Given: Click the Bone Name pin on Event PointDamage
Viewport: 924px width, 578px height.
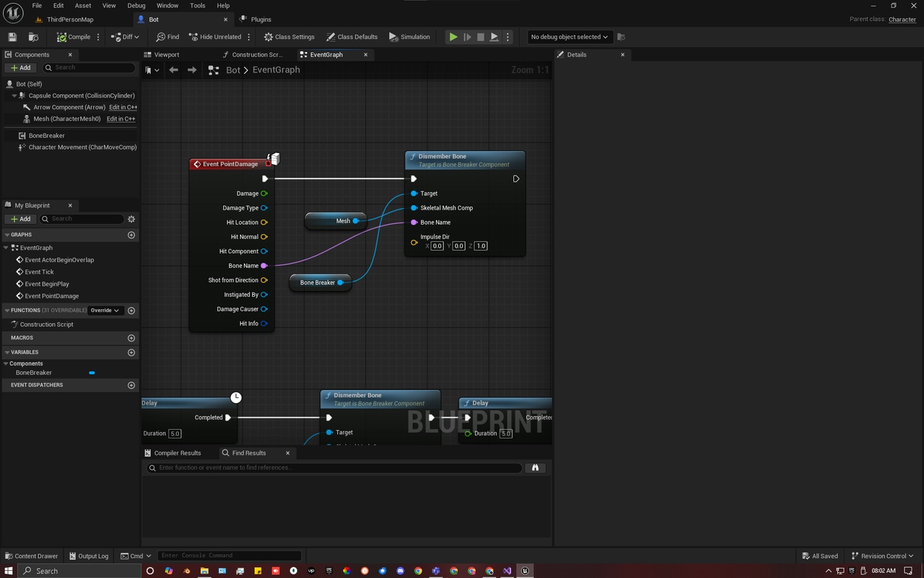Looking at the screenshot, I should click(x=264, y=266).
